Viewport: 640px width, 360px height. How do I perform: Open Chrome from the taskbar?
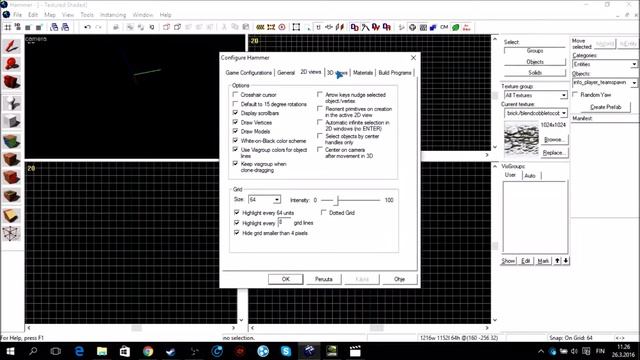click(x=148, y=351)
